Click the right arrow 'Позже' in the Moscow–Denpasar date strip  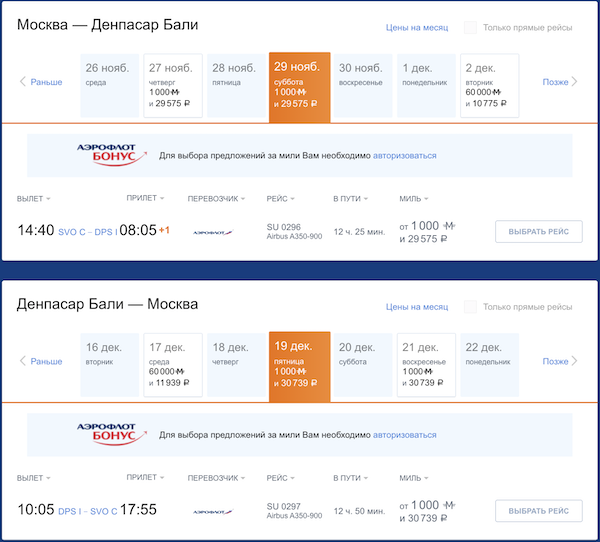560,82
